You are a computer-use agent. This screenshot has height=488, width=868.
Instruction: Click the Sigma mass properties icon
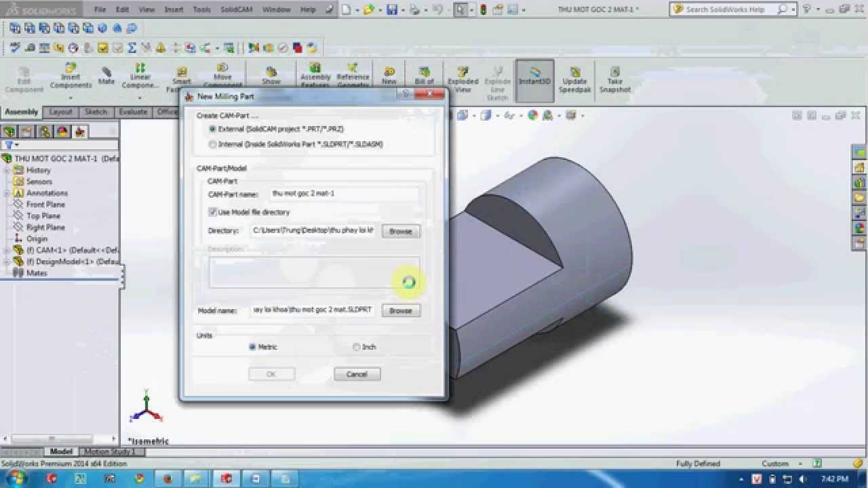(132, 48)
